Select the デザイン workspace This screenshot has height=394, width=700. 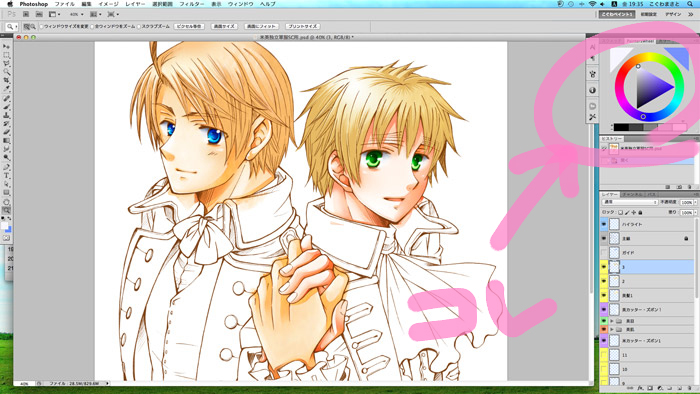pos(673,14)
